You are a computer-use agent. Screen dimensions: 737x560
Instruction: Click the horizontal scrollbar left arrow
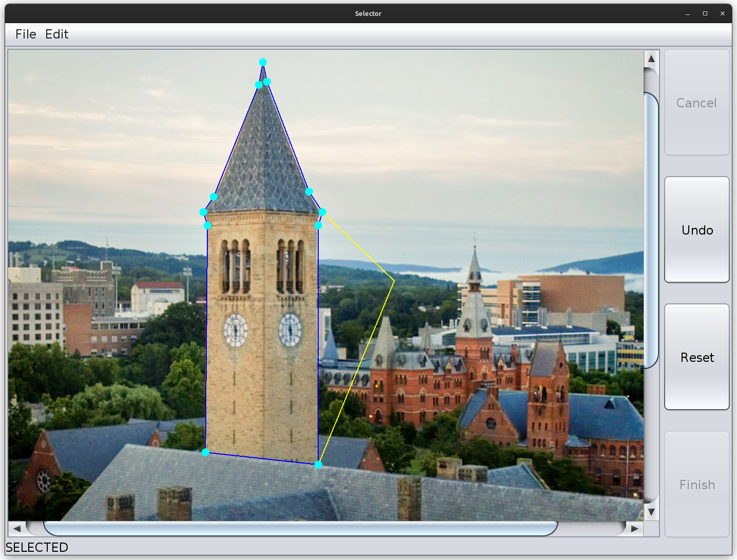[x=17, y=529]
